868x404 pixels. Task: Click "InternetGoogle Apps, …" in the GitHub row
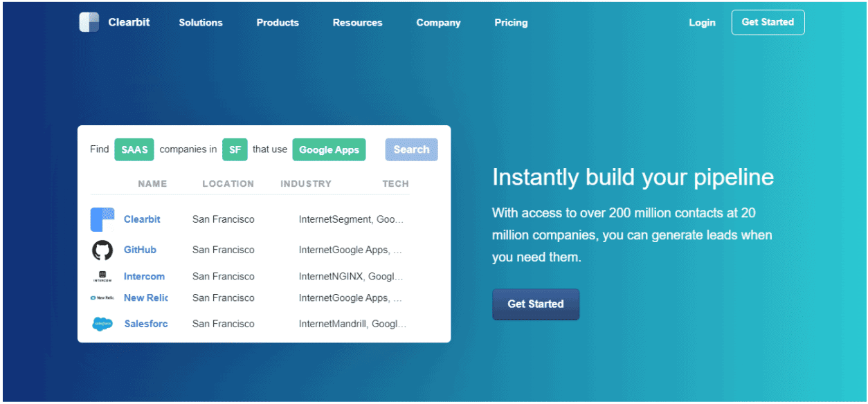(x=350, y=250)
